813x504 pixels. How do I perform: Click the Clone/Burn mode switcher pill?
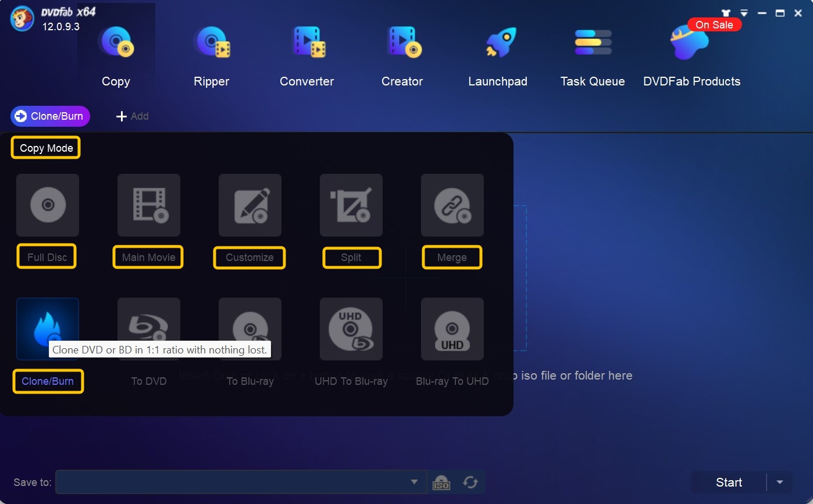pos(50,116)
